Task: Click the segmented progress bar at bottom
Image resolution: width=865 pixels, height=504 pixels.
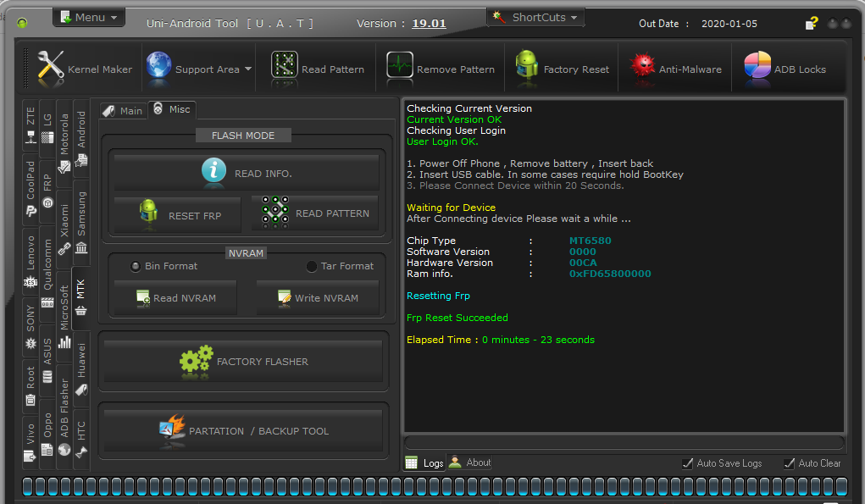Action: coord(435,486)
